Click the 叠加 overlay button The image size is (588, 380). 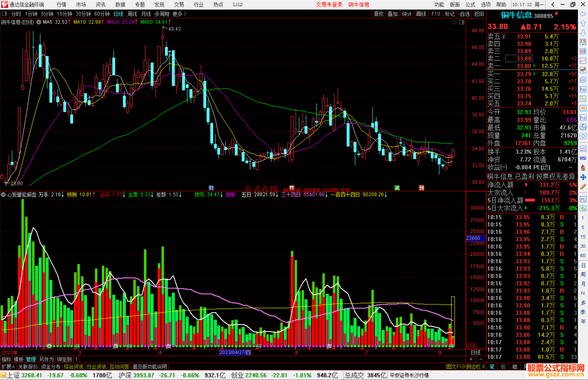click(x=393, y=14)
